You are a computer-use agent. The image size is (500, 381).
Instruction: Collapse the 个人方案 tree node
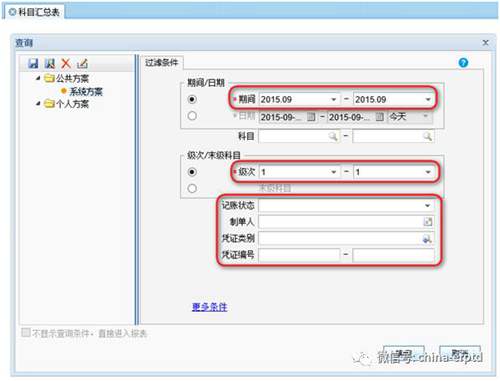pos(38,104)
